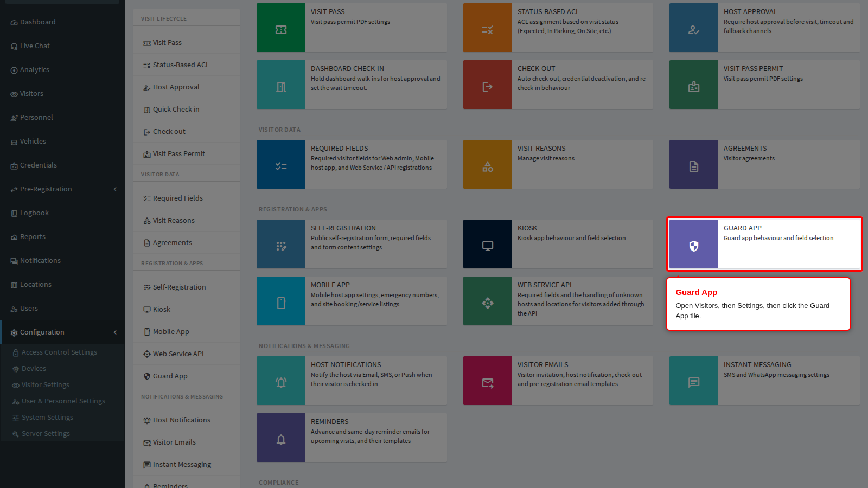The image size is (868, 488).
Task: Select Instant Messaging in the settings list
Action: click(x=187, y=465)
